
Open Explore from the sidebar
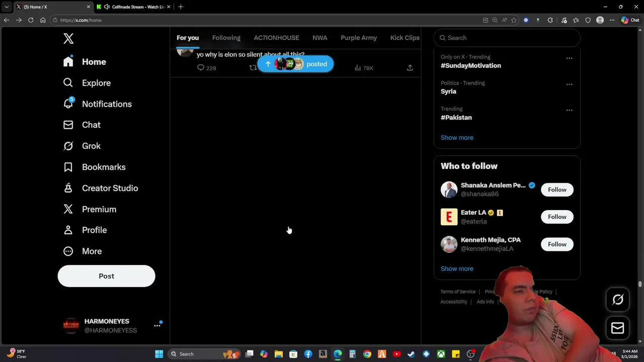pyautogui.click(x=87, y=83)
